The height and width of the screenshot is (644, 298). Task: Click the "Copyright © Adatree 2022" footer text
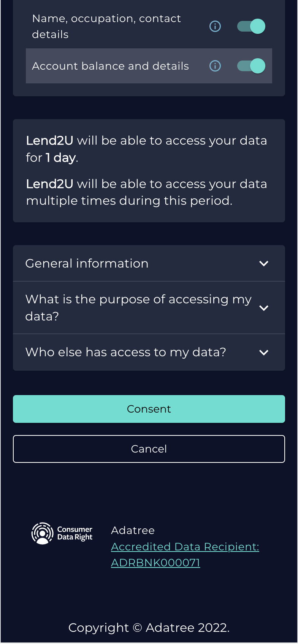pyautogui.click(x=149, y=627)
